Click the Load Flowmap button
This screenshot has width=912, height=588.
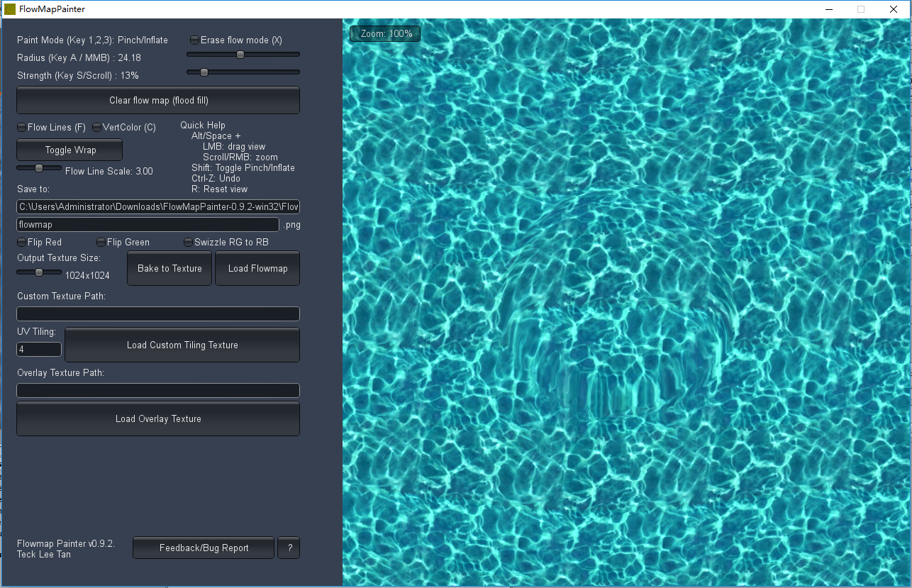coord(257,268)
